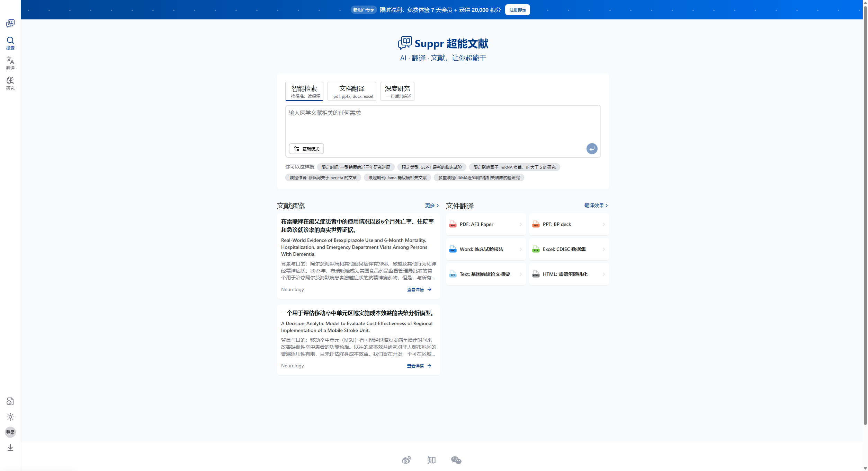Expand the Text: 基因编辑论文摘要 chevron
The image size is (868, 471).
(520, 274)
